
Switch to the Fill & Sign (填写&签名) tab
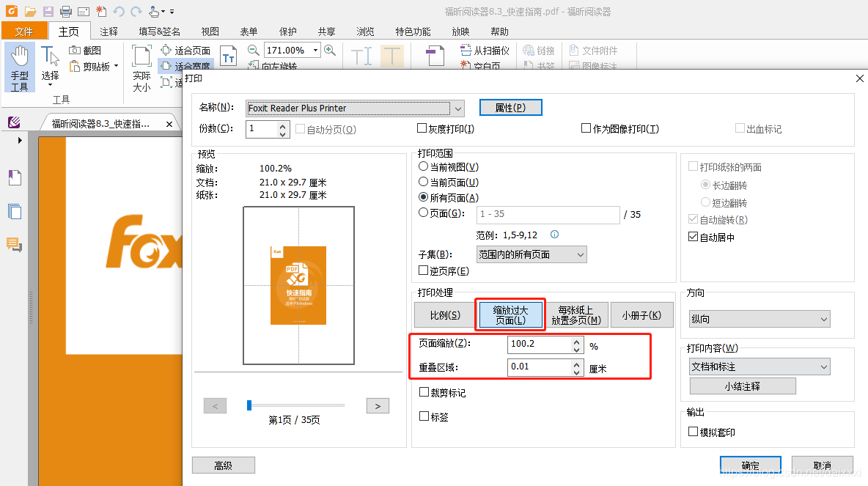[x=159, y=32]
